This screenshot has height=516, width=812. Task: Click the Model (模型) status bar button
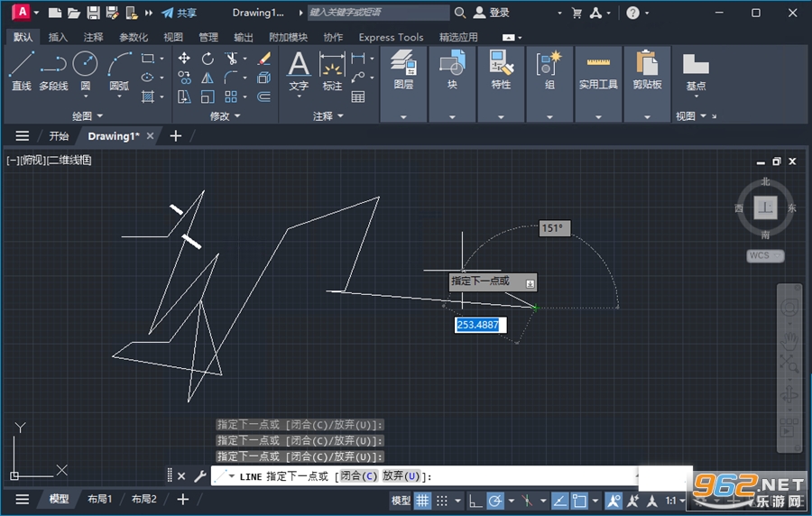pos(401,501)
